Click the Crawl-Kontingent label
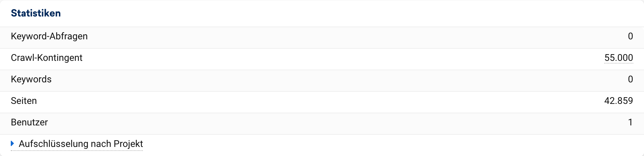Image resolution: width=644 pixels, height=156 pixels. click(x=46, y=58)
